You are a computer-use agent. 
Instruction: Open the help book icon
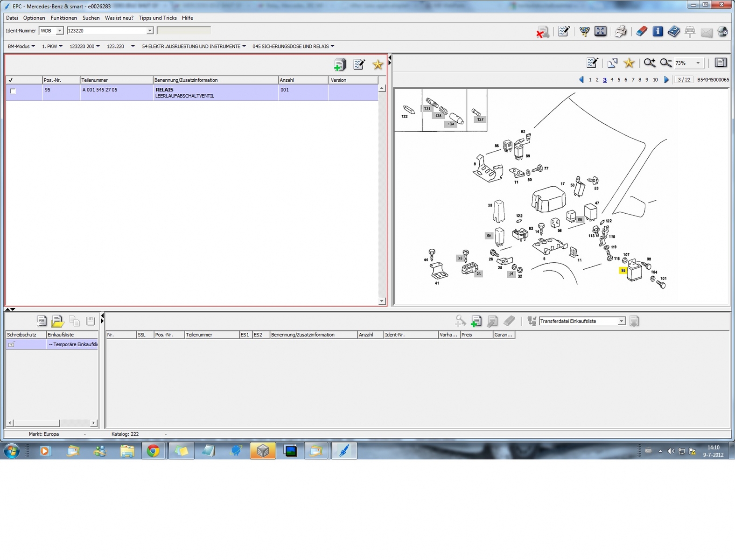pos(673,31)
